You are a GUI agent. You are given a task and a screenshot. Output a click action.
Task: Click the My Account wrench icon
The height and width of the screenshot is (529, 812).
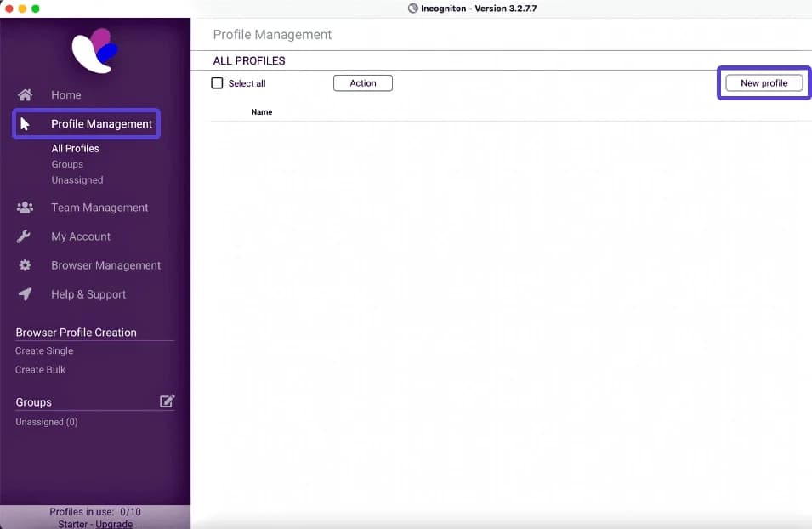26,236
